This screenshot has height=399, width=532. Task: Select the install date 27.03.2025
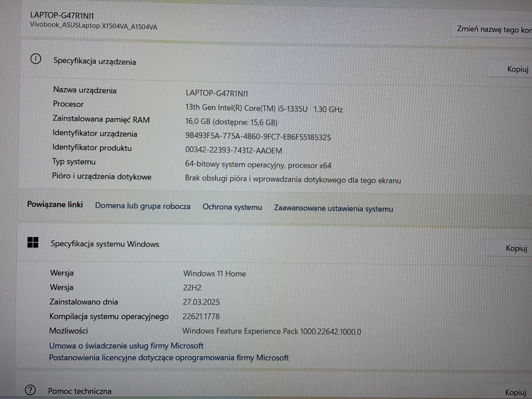201,302
